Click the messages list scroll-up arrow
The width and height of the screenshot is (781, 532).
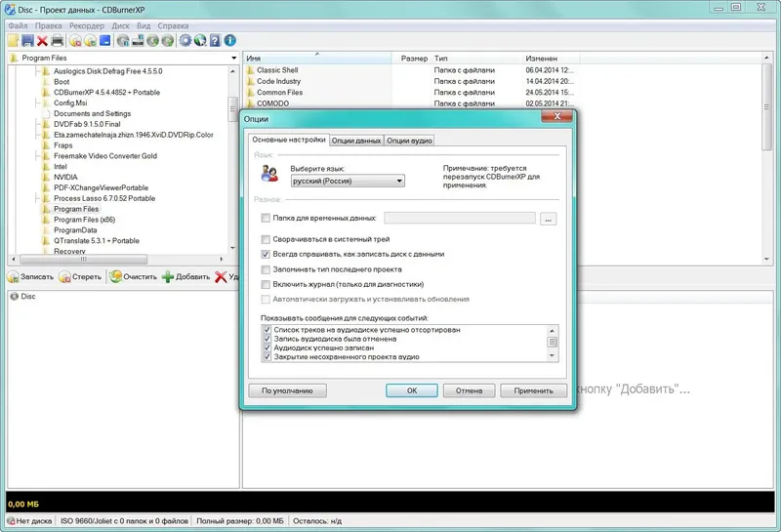click(552, 331)
